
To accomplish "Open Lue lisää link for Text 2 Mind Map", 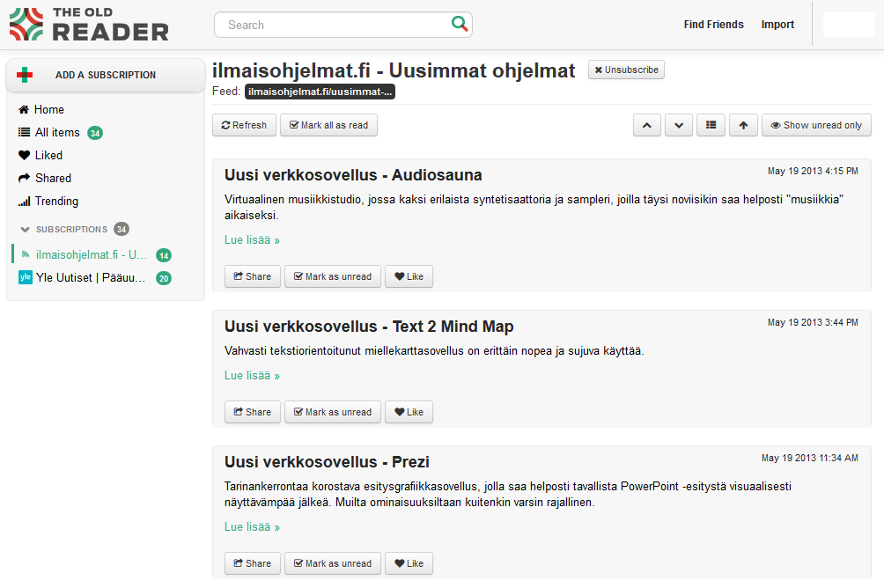I will [x=252, y=376].
